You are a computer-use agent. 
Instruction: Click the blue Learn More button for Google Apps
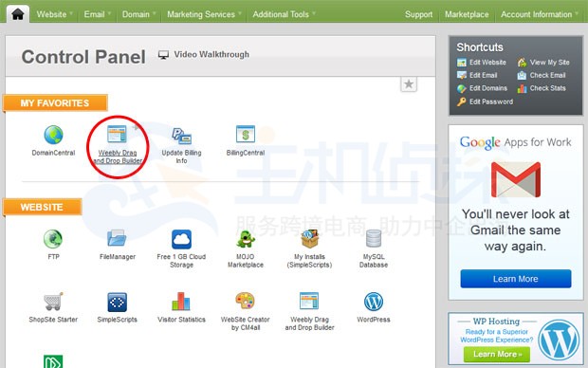click(516, 279)
